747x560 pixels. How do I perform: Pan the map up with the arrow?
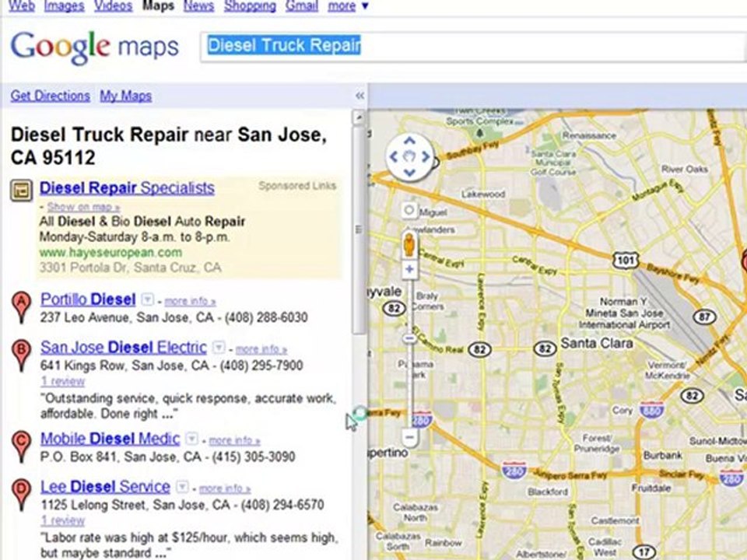[409, 141]
